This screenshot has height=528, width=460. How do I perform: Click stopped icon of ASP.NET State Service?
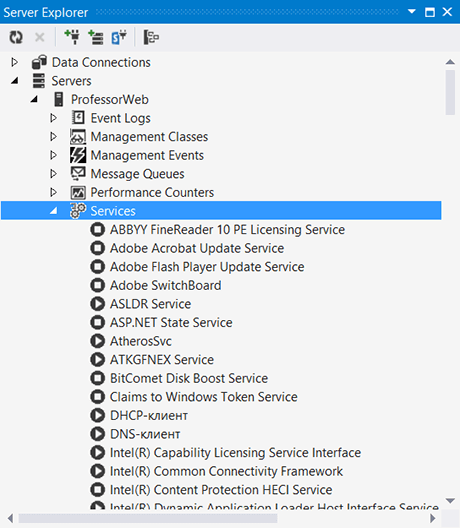point(98,322)
